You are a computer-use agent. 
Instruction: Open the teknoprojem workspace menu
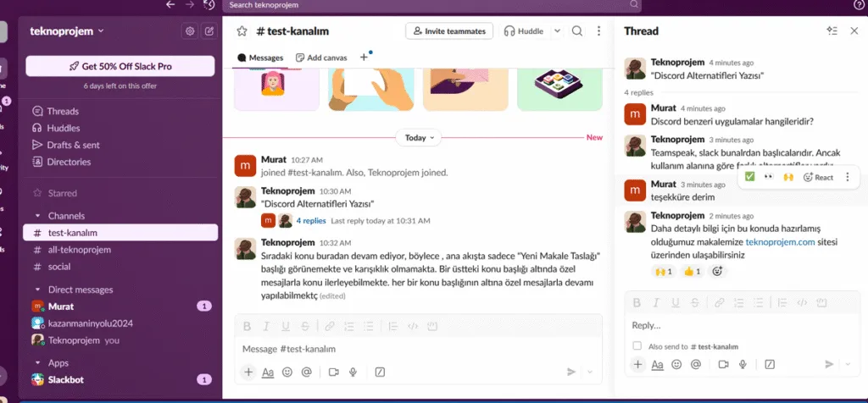tap(67, 31)
